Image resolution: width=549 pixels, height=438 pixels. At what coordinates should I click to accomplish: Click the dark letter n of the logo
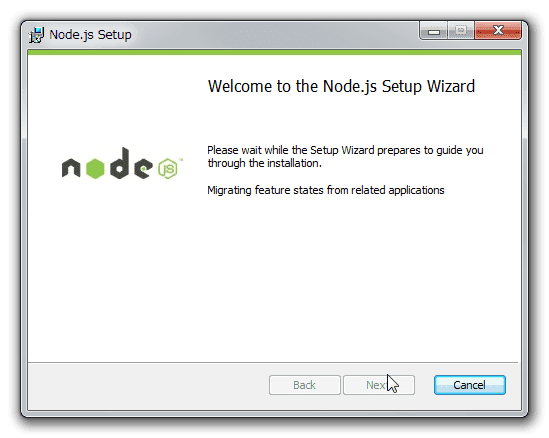[71, 168]
